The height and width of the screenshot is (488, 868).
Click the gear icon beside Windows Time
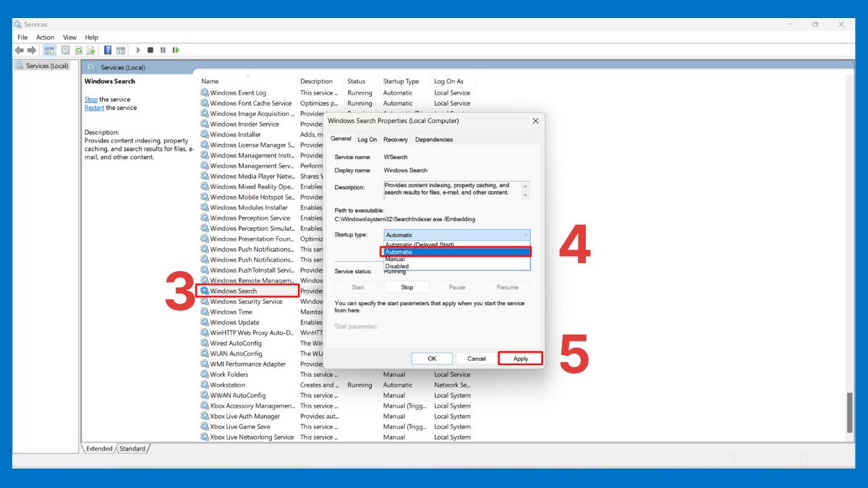(205, 312)
